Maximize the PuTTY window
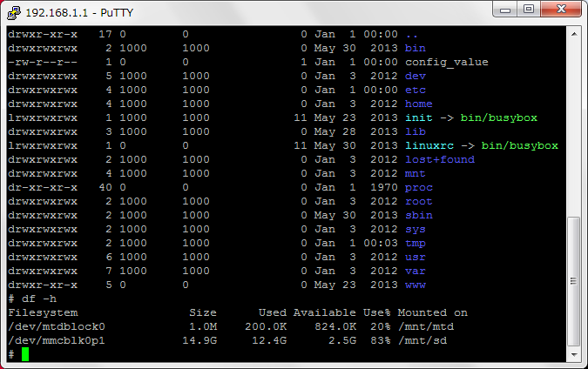This screenshot has width=588, height=369. [x=529, y=10]
